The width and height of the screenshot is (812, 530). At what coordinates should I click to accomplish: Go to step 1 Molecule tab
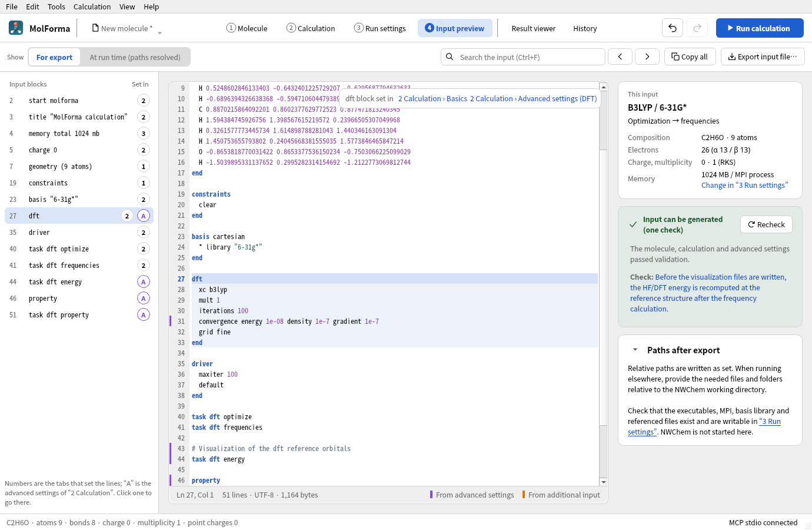point(247,28)
